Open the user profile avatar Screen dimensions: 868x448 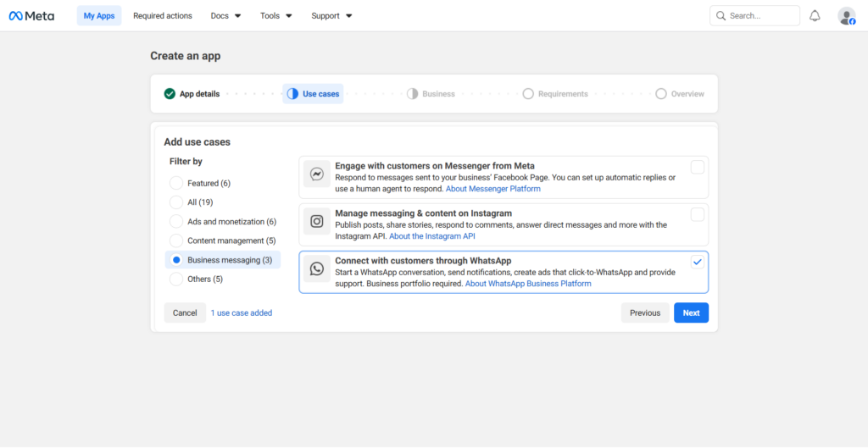[846, 15]
